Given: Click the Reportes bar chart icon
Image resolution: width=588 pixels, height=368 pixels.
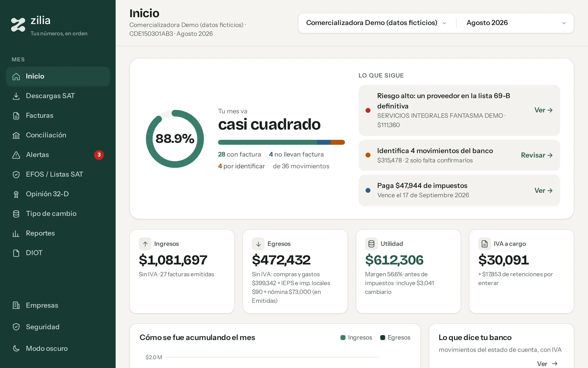Looking at the screenshot, I should pyautogui.click(x=16, y=234).
